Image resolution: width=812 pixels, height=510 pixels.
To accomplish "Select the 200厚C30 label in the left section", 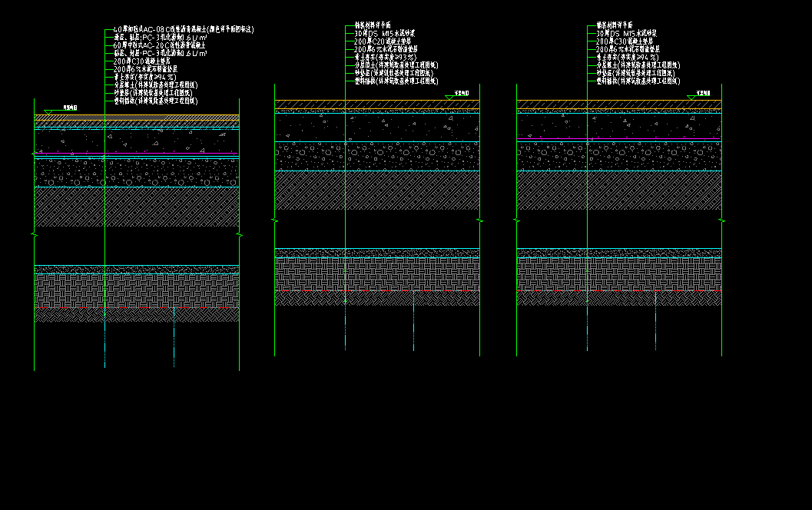I will click(x=141, y=61).
